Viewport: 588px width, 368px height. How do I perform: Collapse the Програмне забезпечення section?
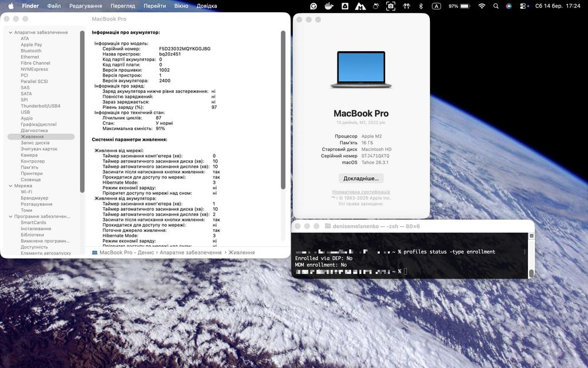point(11,217)
